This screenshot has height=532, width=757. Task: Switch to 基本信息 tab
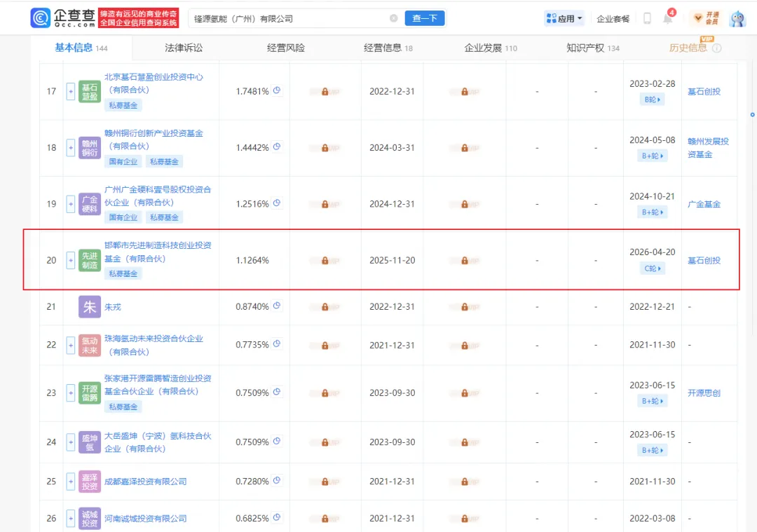[x=81, y=48]
